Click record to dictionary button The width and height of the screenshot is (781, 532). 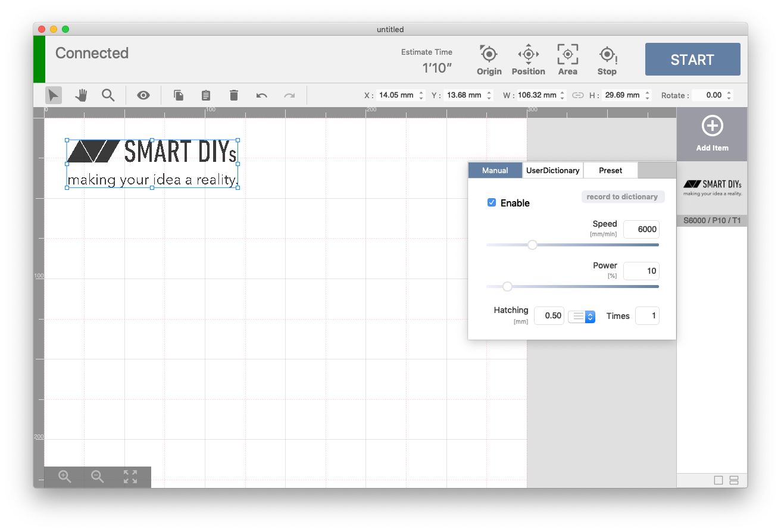pos(623,197)
